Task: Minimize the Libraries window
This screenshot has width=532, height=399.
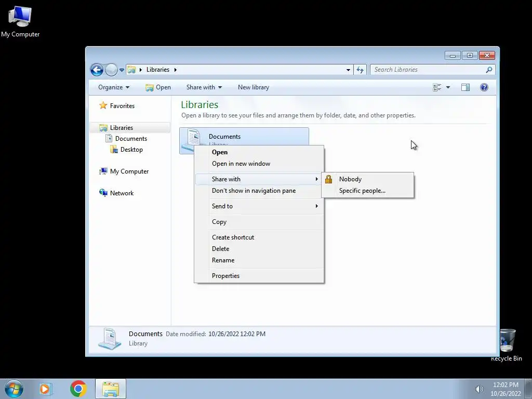Action: [x=453, y=55]
